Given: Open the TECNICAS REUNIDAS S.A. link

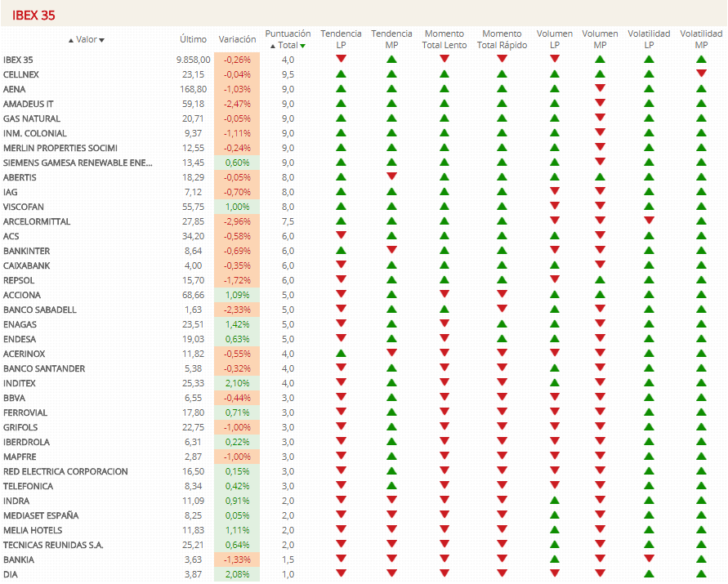Looking at the screenshot, I should (53, 545).
